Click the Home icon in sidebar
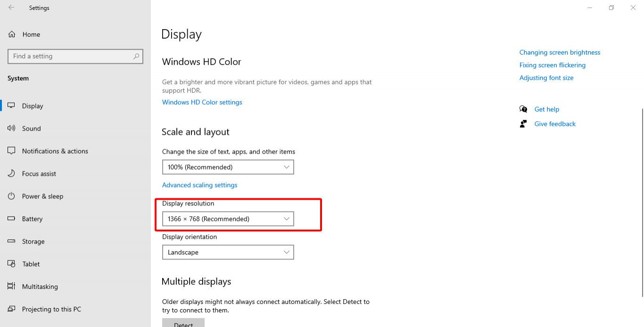The image size is (644, 327). click(x=12, y=34)
